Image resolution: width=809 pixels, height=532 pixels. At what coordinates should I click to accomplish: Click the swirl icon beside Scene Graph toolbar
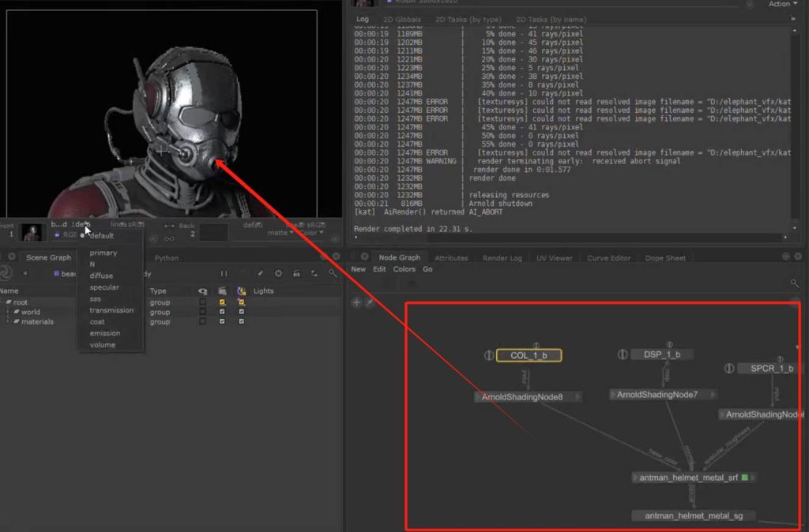[6, 273]
